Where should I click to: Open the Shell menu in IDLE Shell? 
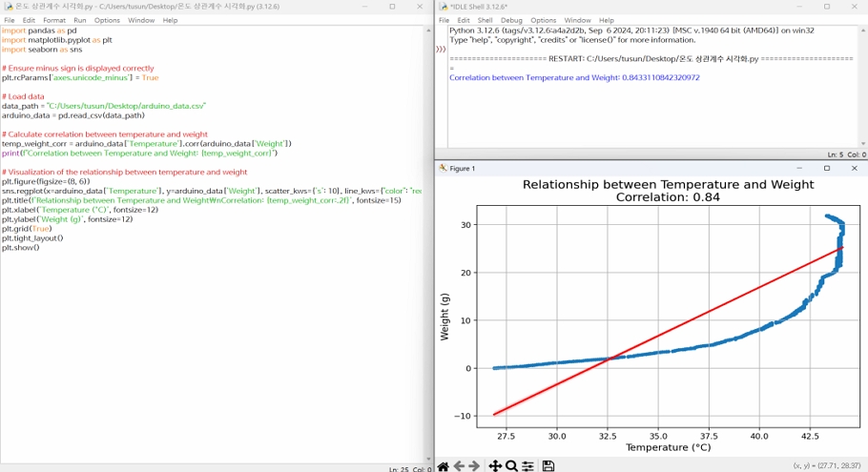coord(485,20)
